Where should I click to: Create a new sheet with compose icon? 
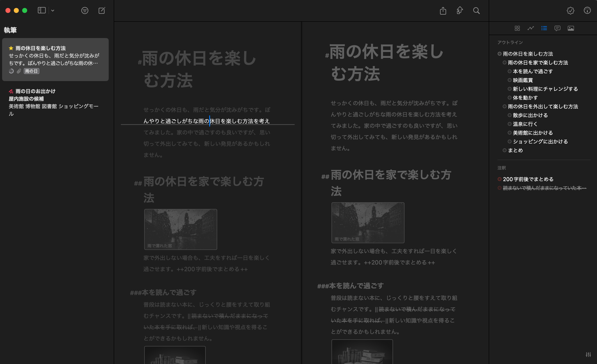tap(102, 10)
